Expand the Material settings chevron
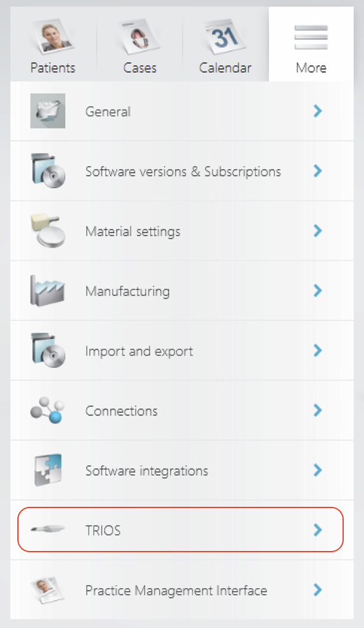Screen dimensions: 364x628 click(318, 231)
